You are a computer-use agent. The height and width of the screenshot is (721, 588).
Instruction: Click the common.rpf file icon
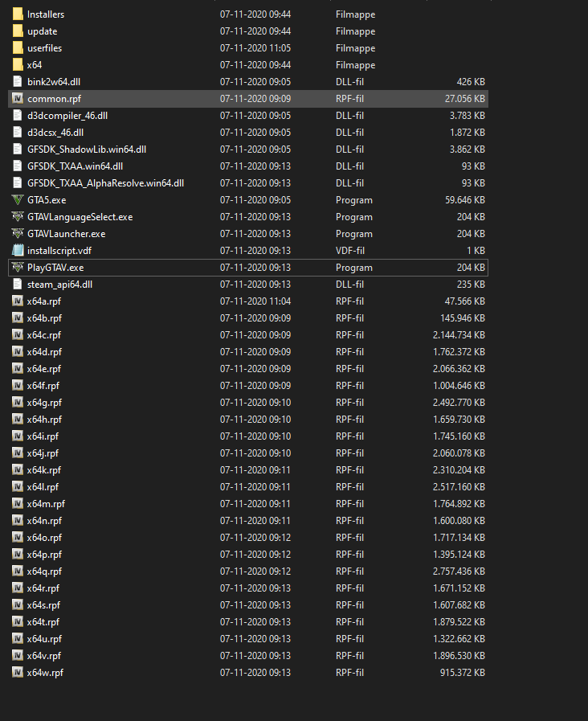[18, 98]
